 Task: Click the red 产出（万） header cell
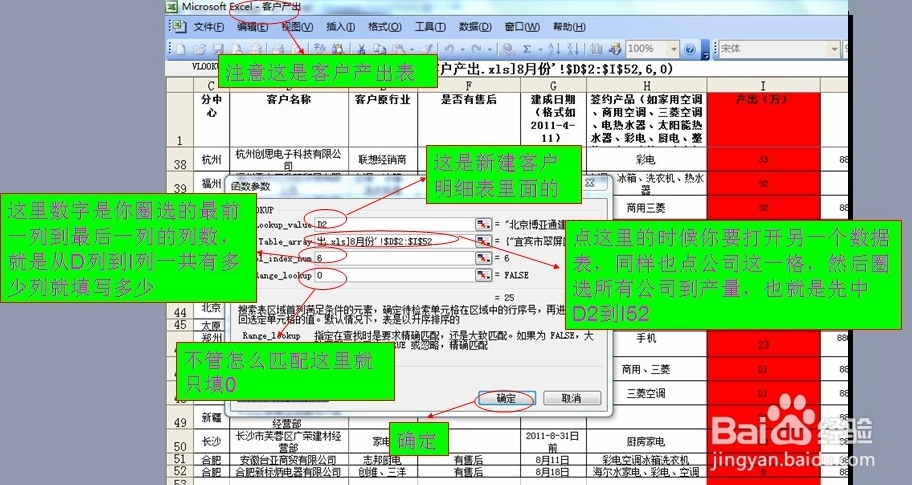point(763,119)
